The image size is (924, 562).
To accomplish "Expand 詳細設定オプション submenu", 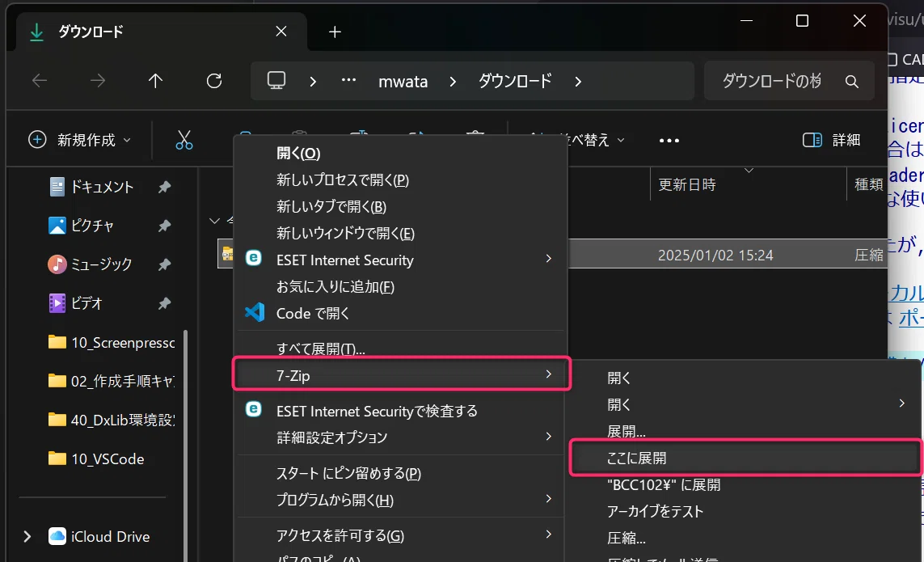I will coord(549,437).
